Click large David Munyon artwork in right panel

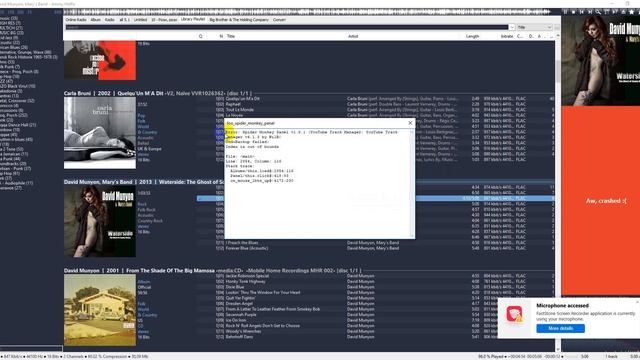point(600,60)
